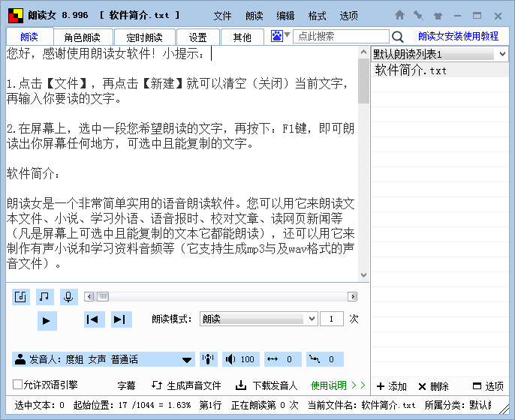This screenshot has width=515, height=420.
Task: Click the progress slider left arrow
Action: [x=89, y=297]
